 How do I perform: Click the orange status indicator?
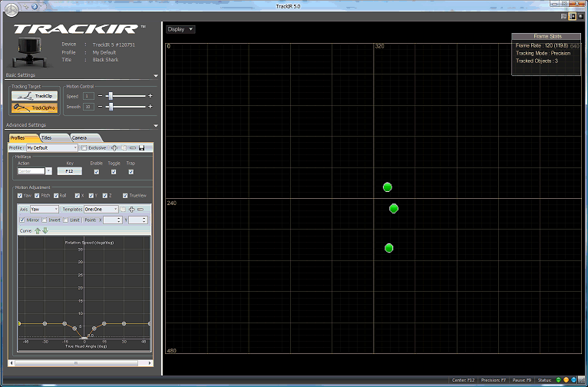[566, 380]
